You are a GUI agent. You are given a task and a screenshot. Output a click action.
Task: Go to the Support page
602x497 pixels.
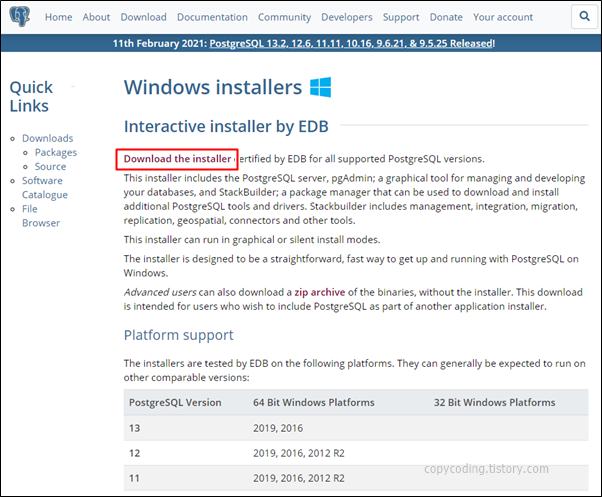(401, 17)
